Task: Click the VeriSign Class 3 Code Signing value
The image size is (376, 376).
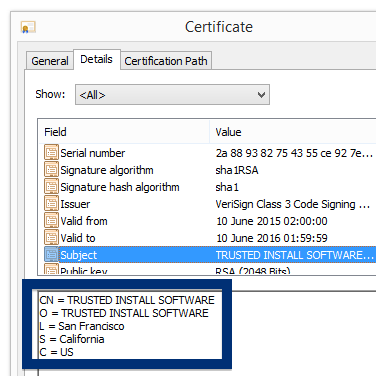Action: (x=293, y=204)
